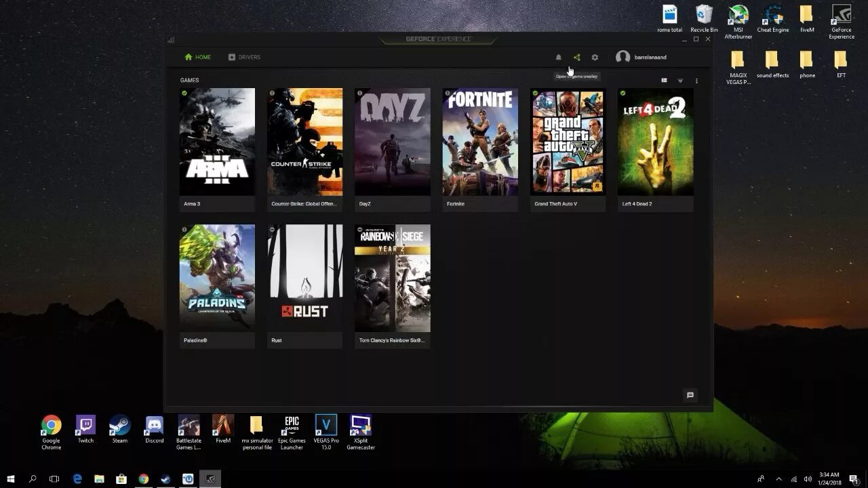Open the Epic Games Launcher shortcut
The image size is (868, 488).
292,432
